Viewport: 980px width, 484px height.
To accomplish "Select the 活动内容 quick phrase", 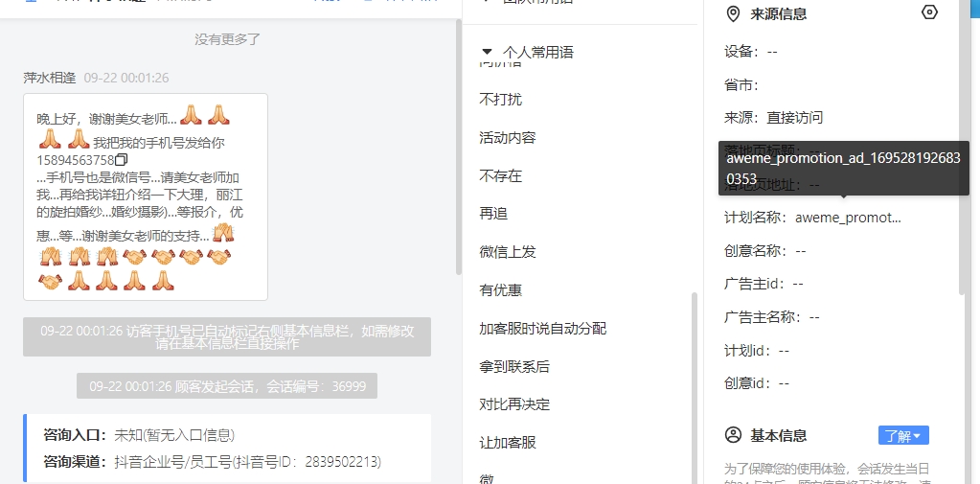I will [x=508, y=138].
